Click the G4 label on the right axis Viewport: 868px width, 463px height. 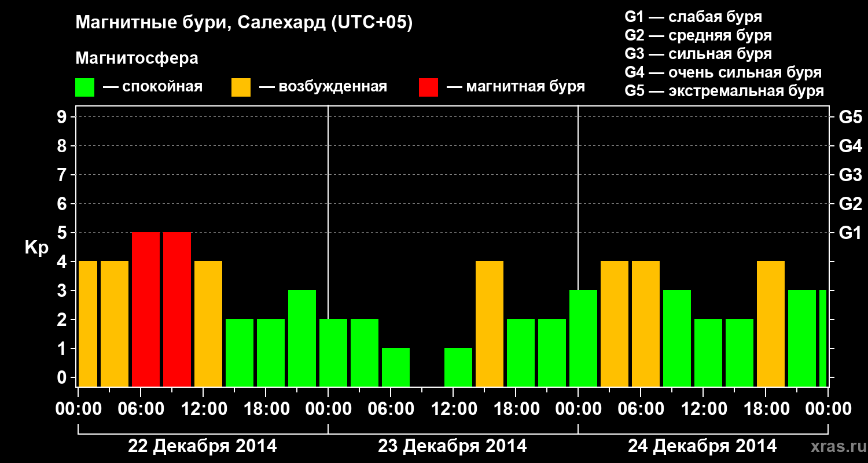pos(850,146)
